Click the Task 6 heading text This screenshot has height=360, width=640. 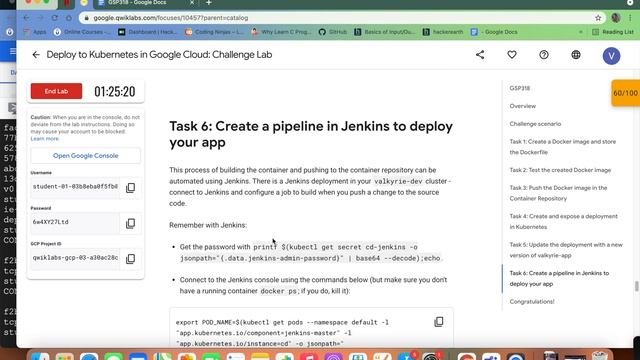[x=311, y=134]
